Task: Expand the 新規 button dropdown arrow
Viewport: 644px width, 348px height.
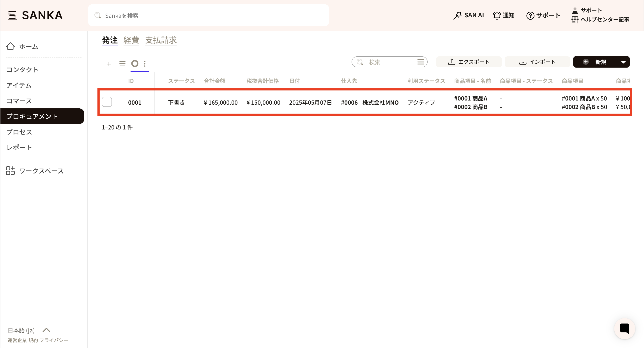Action: pyautogui.click(x=623, y=62)
